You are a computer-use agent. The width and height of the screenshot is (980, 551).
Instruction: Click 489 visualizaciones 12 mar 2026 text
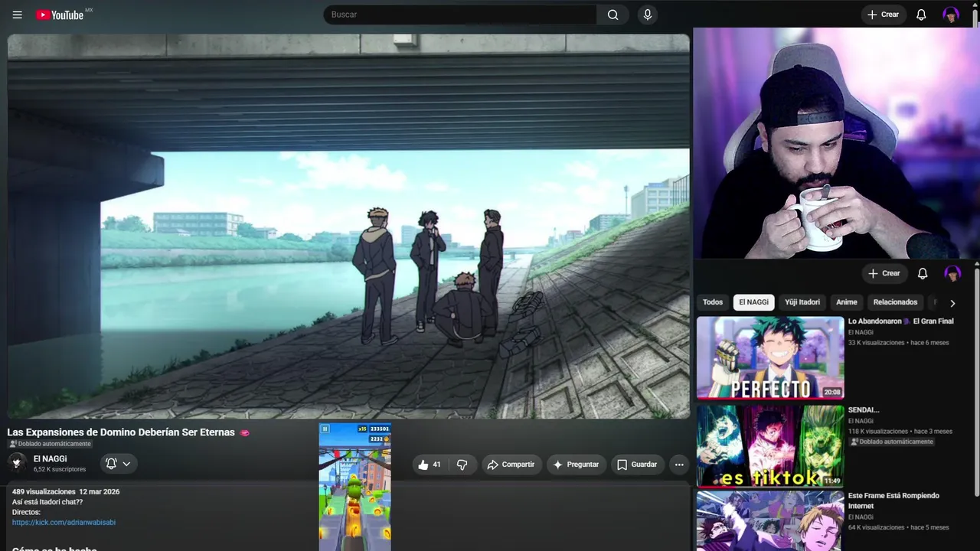(x=66, y=492)
